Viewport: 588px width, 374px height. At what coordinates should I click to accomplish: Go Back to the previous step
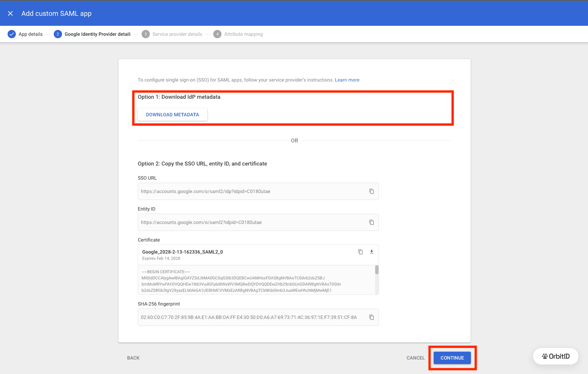(x=133, y=358)
